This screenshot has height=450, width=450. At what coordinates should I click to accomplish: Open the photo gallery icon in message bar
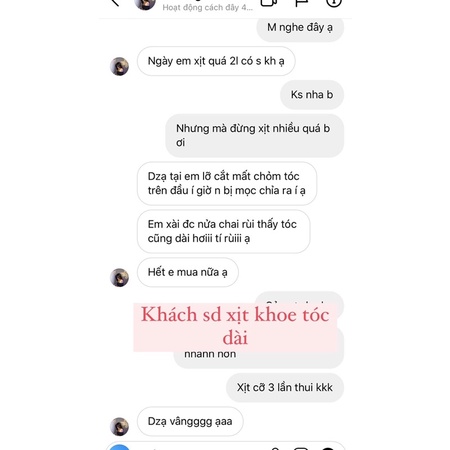[x=301, y=449]
